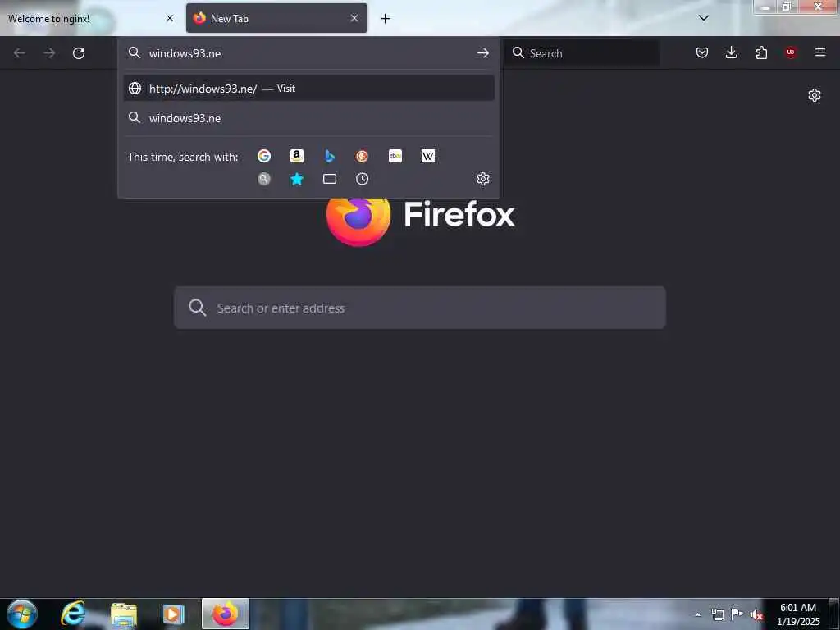Open the Action Center flag icon
The width and height of the screenshot is (840, 630).
pyautogui.click(x=737, y=614)
